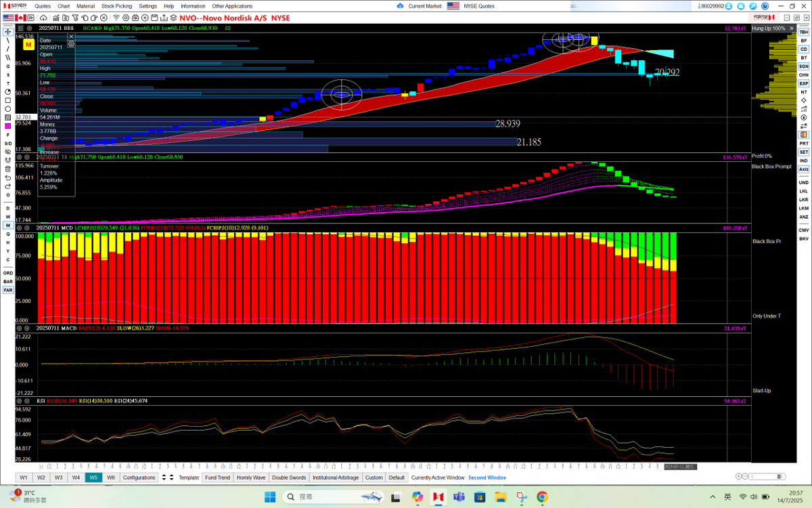Open Microsoft Teams from the taskbar
The image size is (812, 508).
(459, 496)
